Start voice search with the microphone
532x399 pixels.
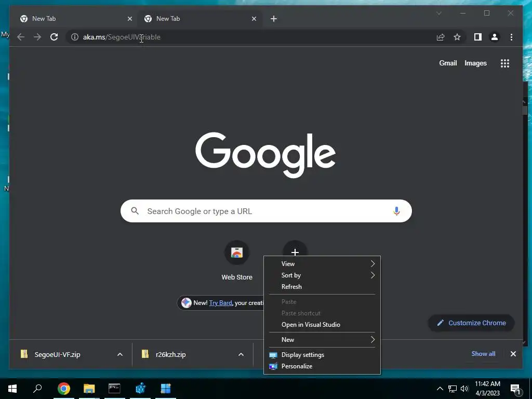(x=396, y=211)
